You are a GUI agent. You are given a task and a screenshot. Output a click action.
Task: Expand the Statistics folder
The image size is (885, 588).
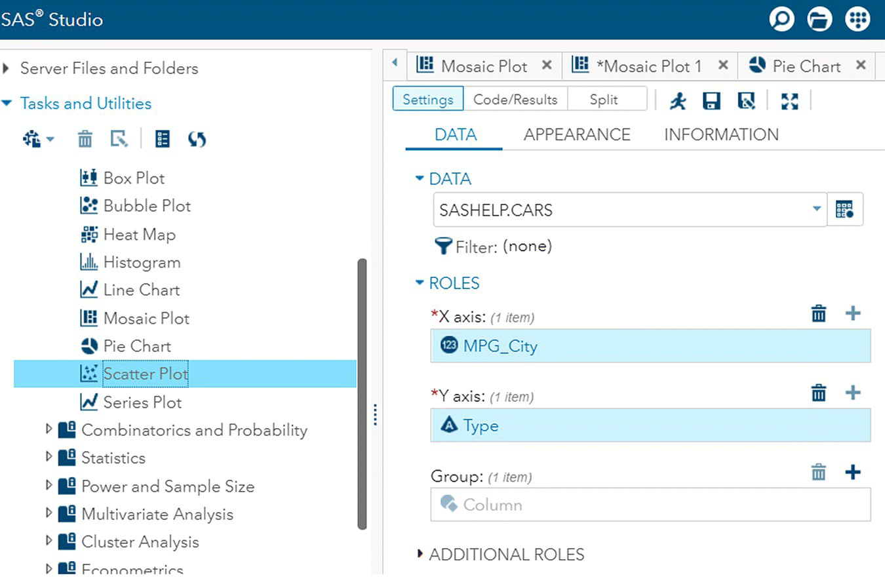point(49,457)
